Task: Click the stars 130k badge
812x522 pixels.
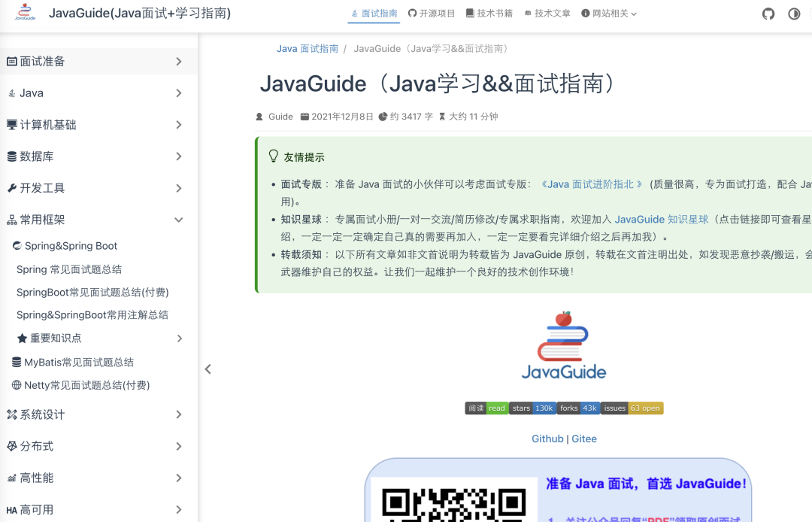Action: pos(533,408)
